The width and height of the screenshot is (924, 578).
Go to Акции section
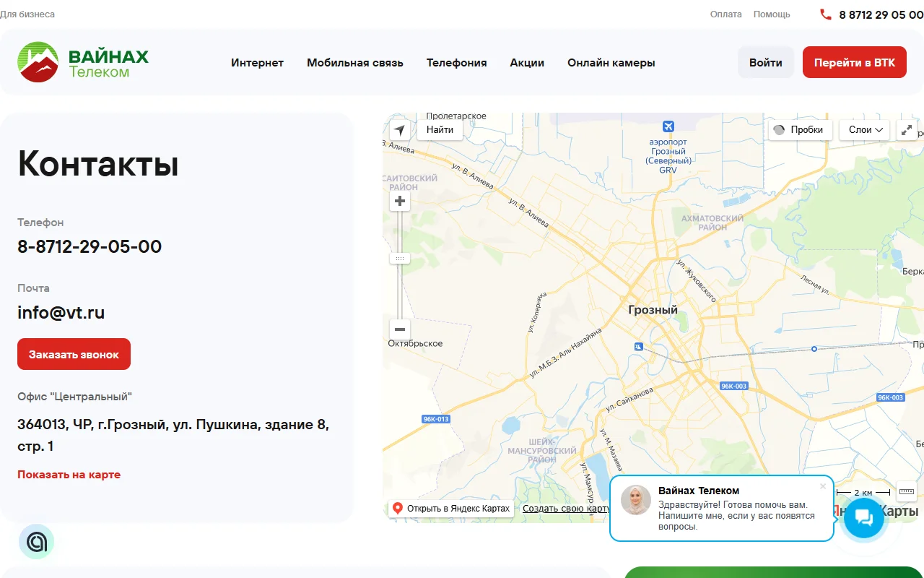(x=527, y=63)
